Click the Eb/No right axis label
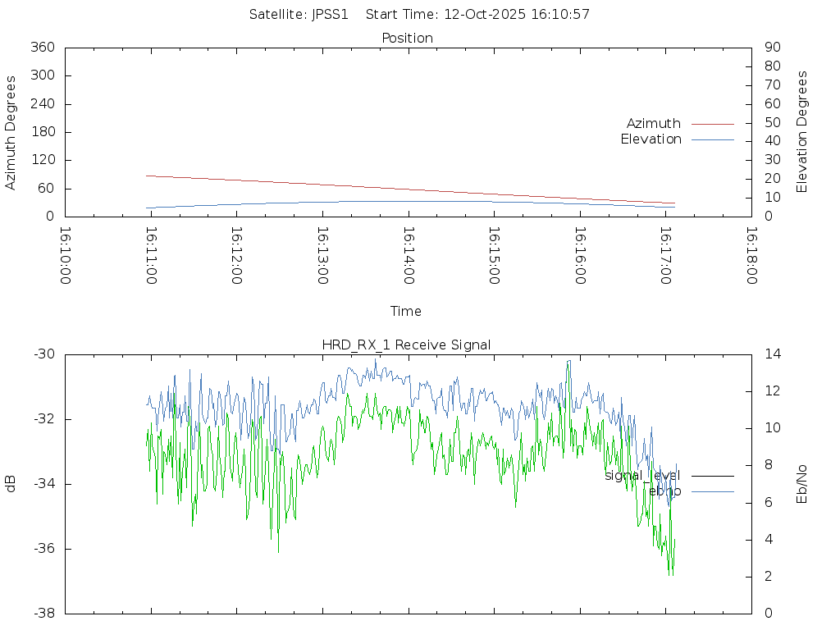Screen dimensions: 840x630 802,483
